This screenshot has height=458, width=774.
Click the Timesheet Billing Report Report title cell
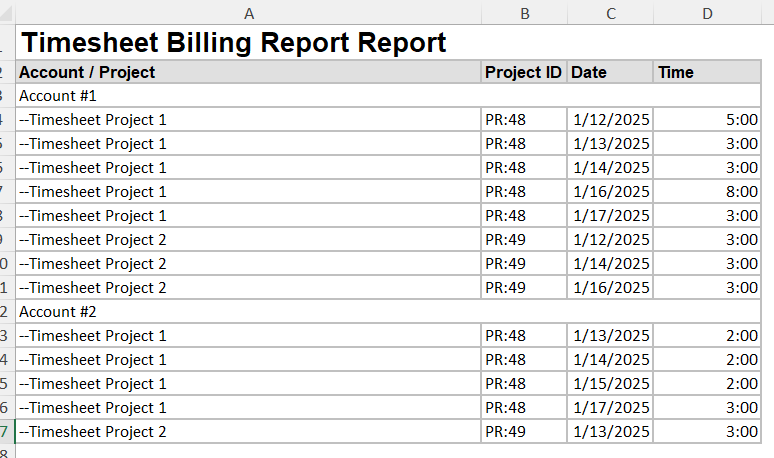[234, 43]
